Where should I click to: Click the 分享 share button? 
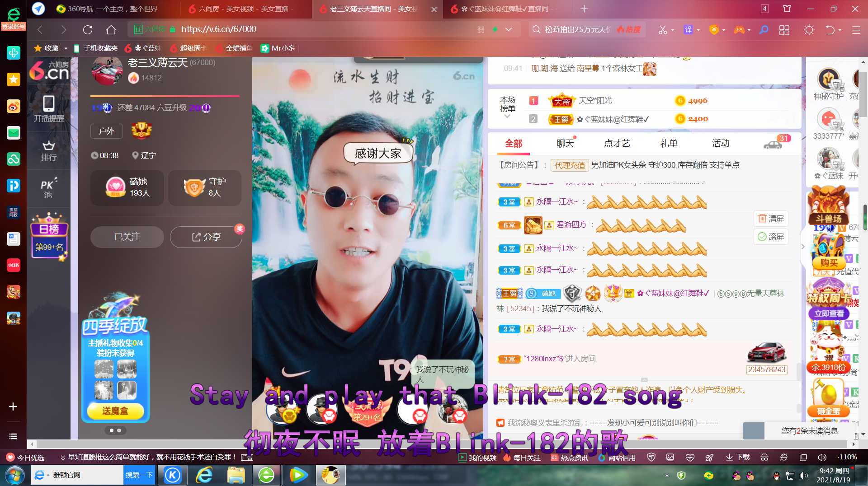coord(206,237)
